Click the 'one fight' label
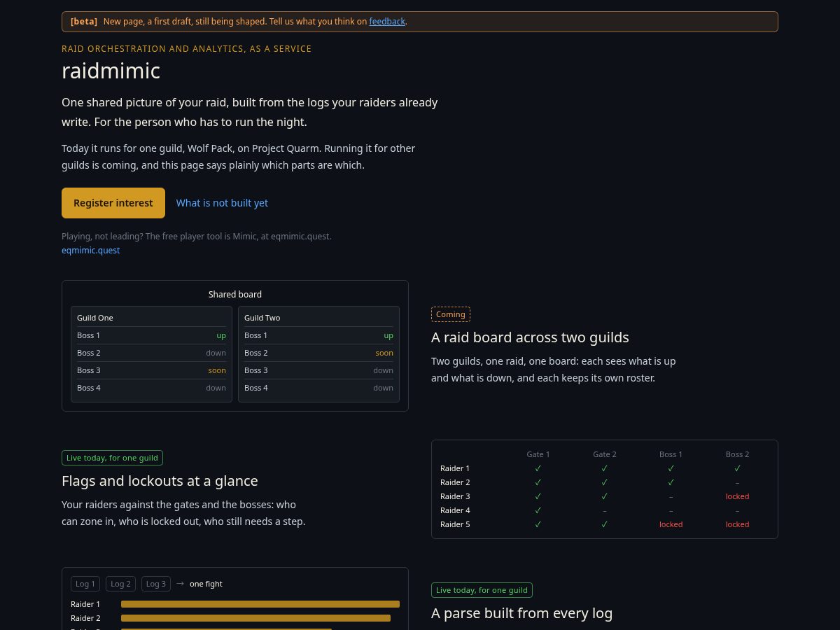The width and height of the screenshot is (840, 630). pos(206,584)
